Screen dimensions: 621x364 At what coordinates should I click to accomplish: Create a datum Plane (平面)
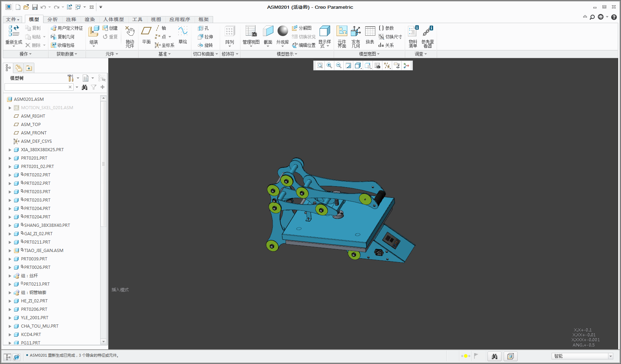146,31
